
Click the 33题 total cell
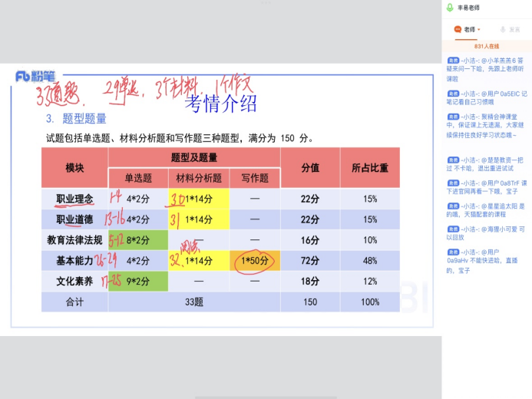(194, 302)
